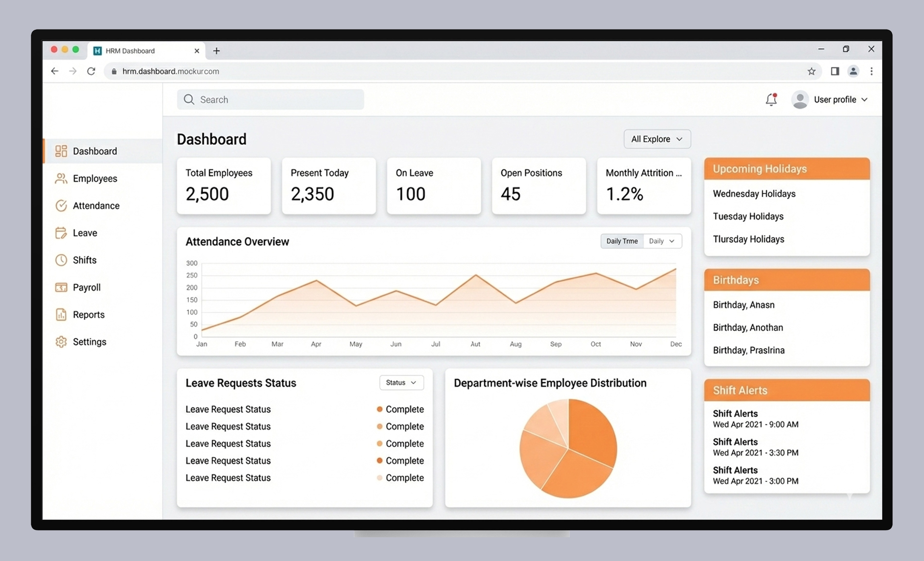Reload the page with refresh button
This screenshot has width=924, height=561.
coord(91,71)
